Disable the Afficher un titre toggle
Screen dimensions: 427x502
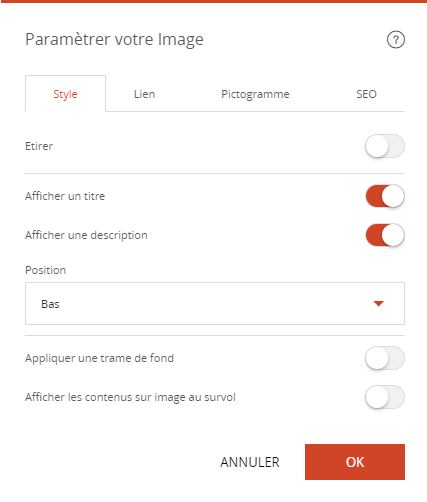pyautogui.click(x=385, y=196)
